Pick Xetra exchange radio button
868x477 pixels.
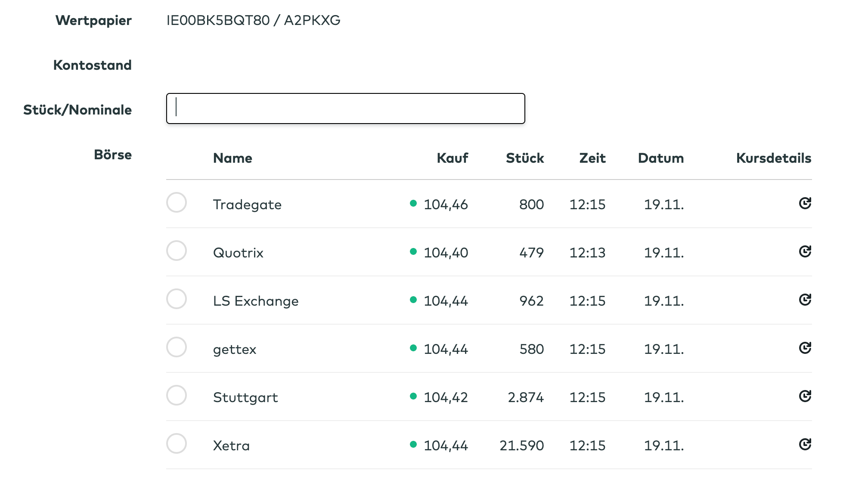point(177,443)
